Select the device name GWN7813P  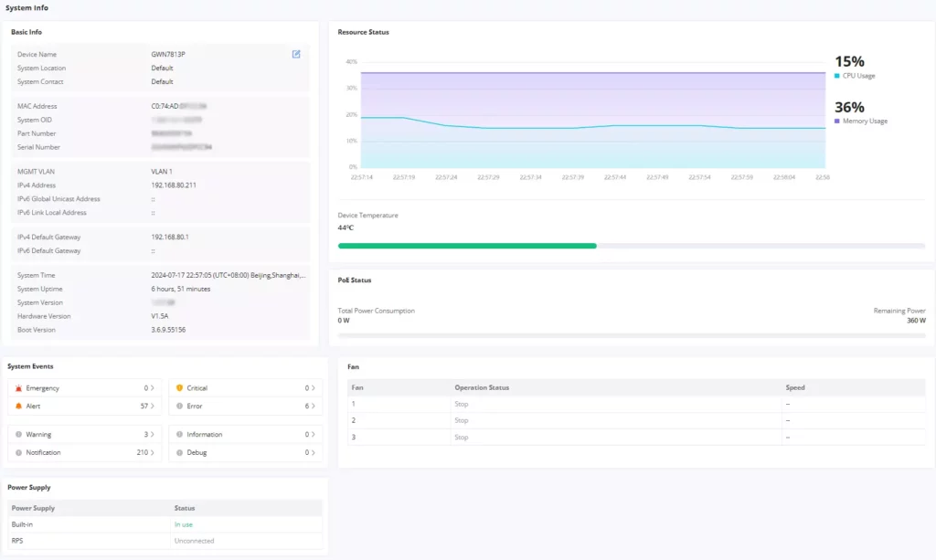click(x=168, y=54)
